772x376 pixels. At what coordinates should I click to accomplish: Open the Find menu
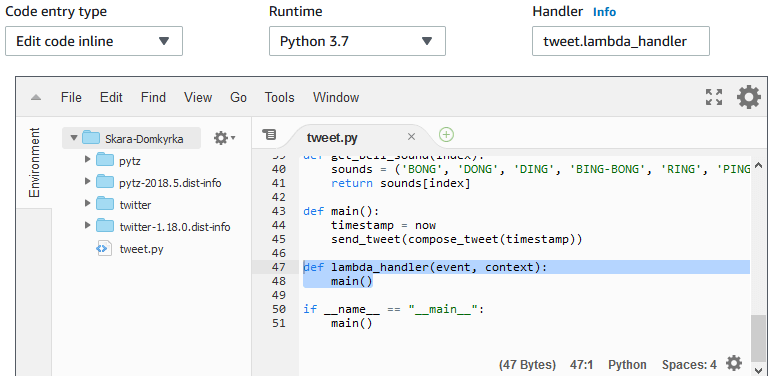click(x=153, y=97)
